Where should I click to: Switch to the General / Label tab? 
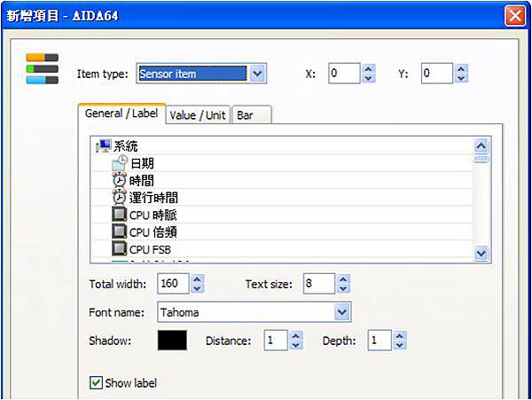pos(121,114)
